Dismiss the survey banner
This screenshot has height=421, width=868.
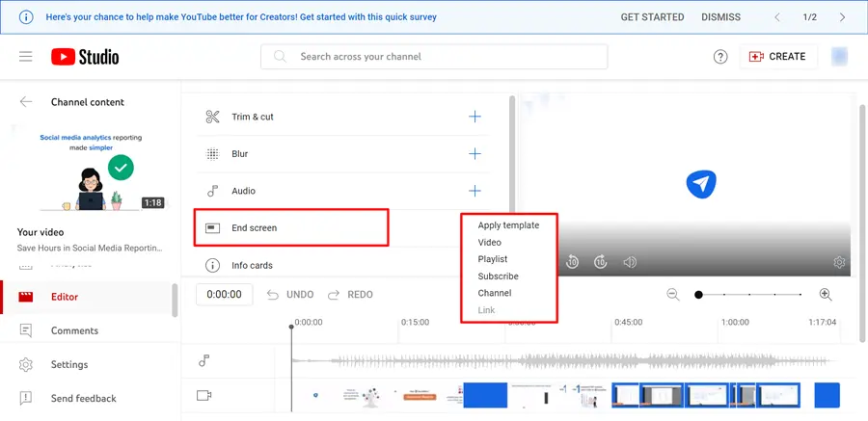point(720,17)
